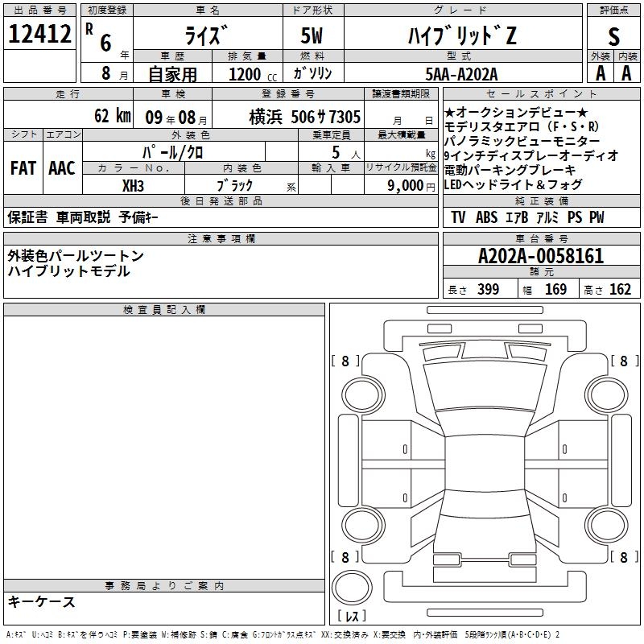This screenshot has width=644, height=644.
Task: Select the overall evaluation score S
Action: click(613, 36)
